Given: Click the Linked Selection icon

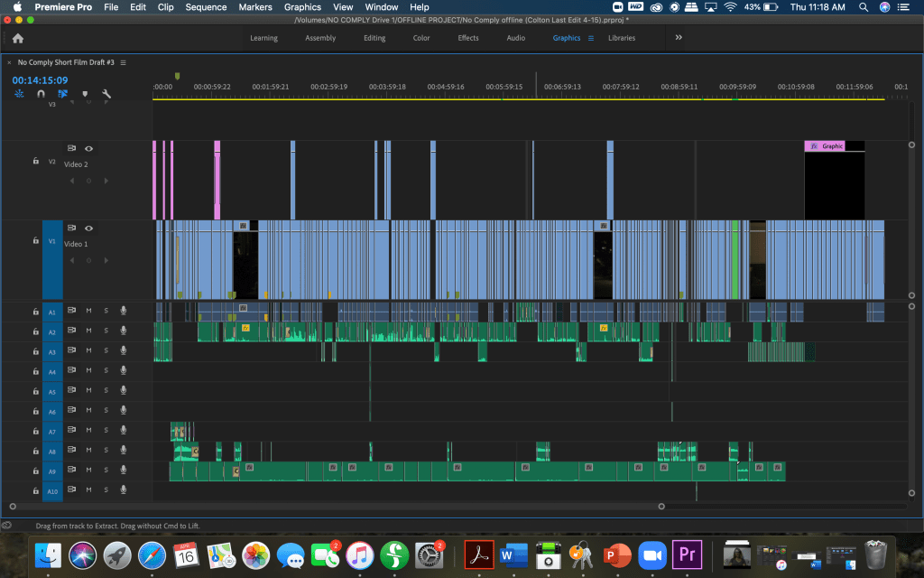Looking at the screenshot, I should [x=62, y=94].
